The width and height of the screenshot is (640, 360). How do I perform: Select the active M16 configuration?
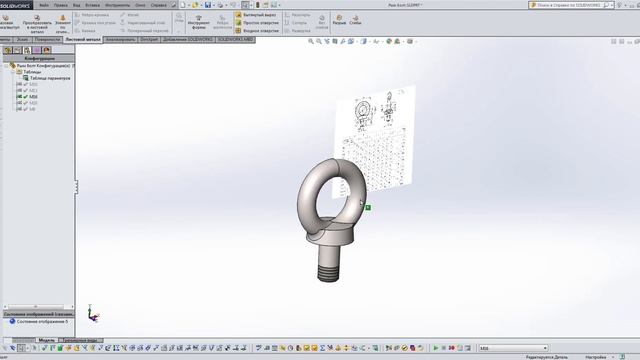(27, 97)
